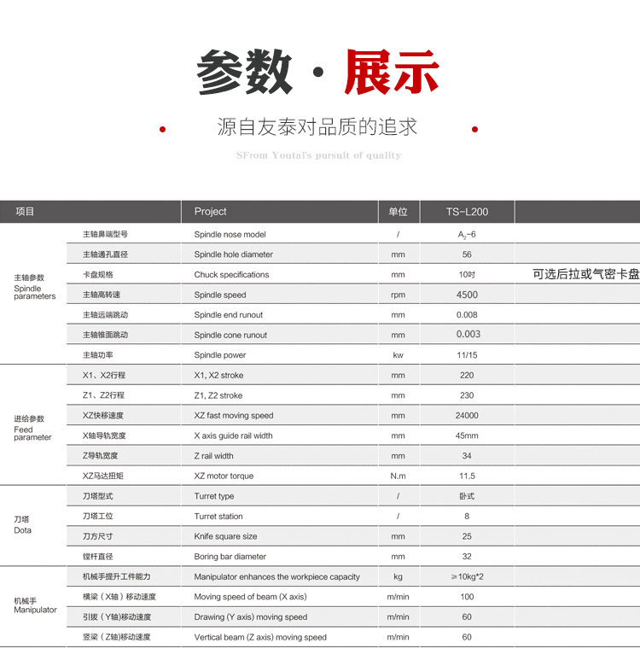Click the Chuck specifications row label
Viewport: 640px width, 672px height.
(x=231, y=275)
